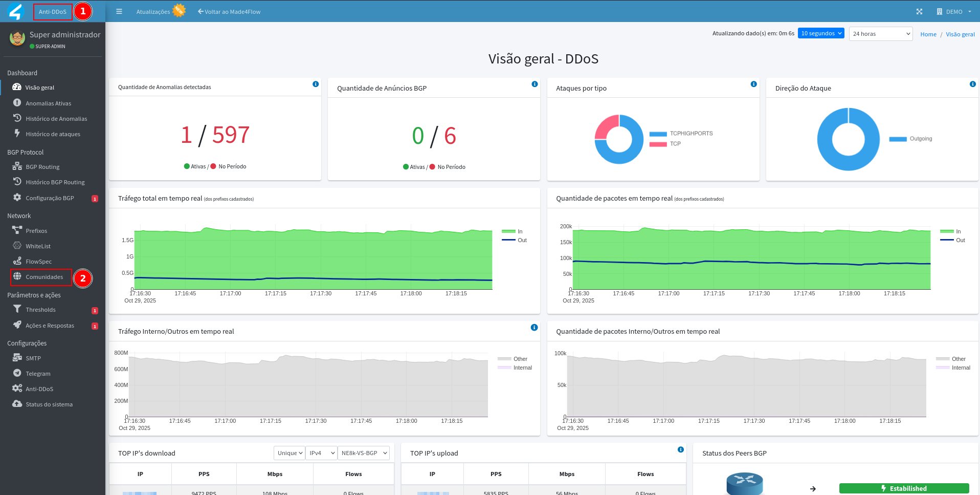Click the FlowSpec sidebar icon
This screenshot has height=495, width=980.
click(x=17, y=261)
